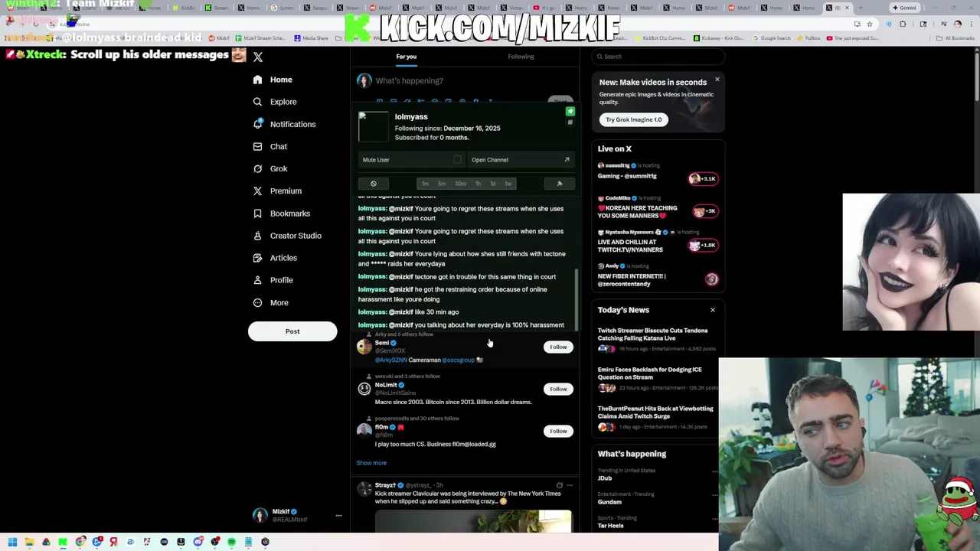
Task: Open Biscute Katana news story
Action: tap(658, 341)
